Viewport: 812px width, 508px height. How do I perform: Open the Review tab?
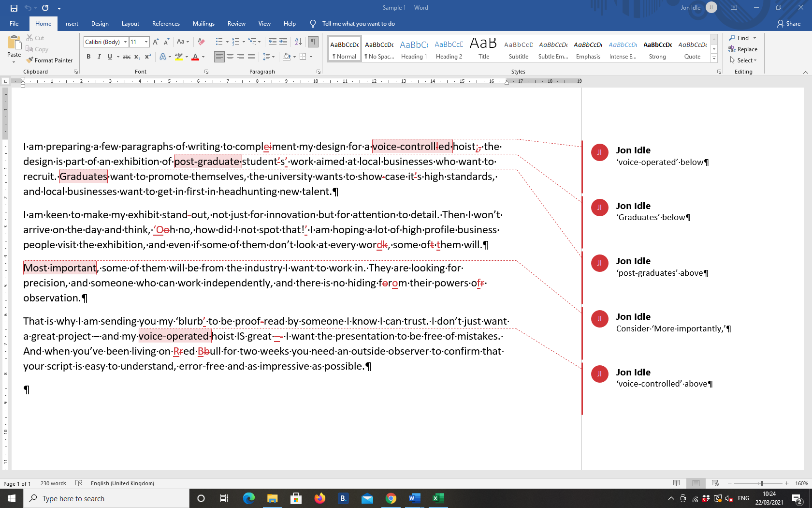point(236,24)
